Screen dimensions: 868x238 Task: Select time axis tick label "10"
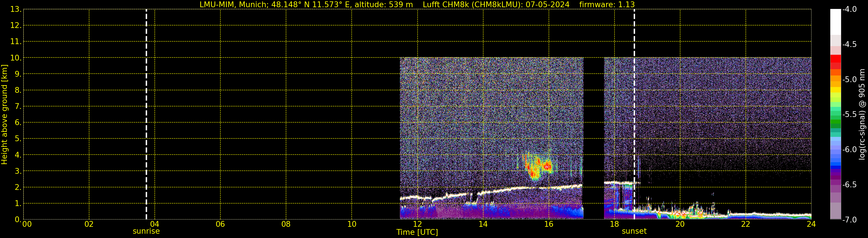pyautogui.click(x=352, y=224)
